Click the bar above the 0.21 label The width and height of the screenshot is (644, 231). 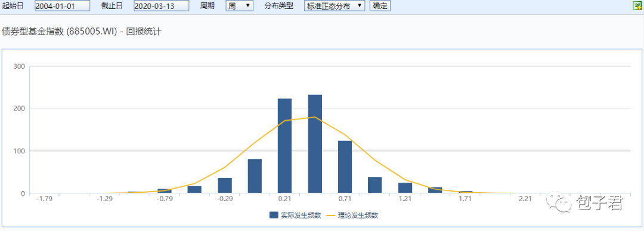pos(284,146)
